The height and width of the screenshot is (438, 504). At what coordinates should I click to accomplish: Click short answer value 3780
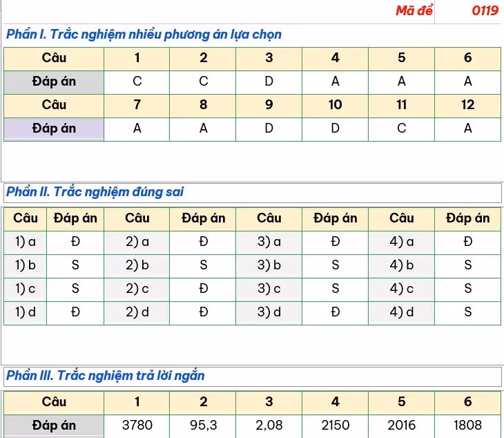coord(137,426)
